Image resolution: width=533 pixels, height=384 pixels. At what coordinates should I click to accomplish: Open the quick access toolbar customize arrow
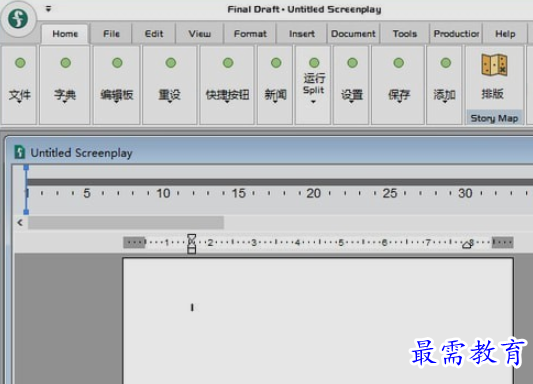[x=48, y=9]
